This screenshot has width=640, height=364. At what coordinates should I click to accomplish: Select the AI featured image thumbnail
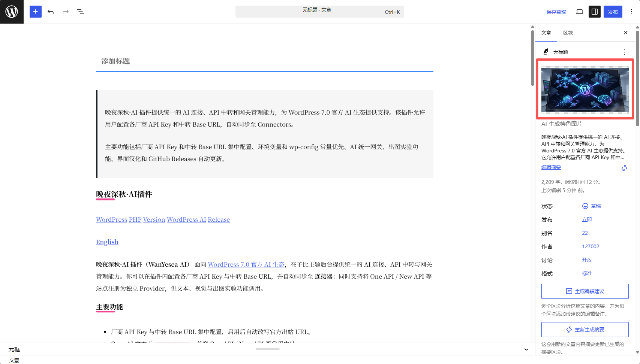point(585,89)
